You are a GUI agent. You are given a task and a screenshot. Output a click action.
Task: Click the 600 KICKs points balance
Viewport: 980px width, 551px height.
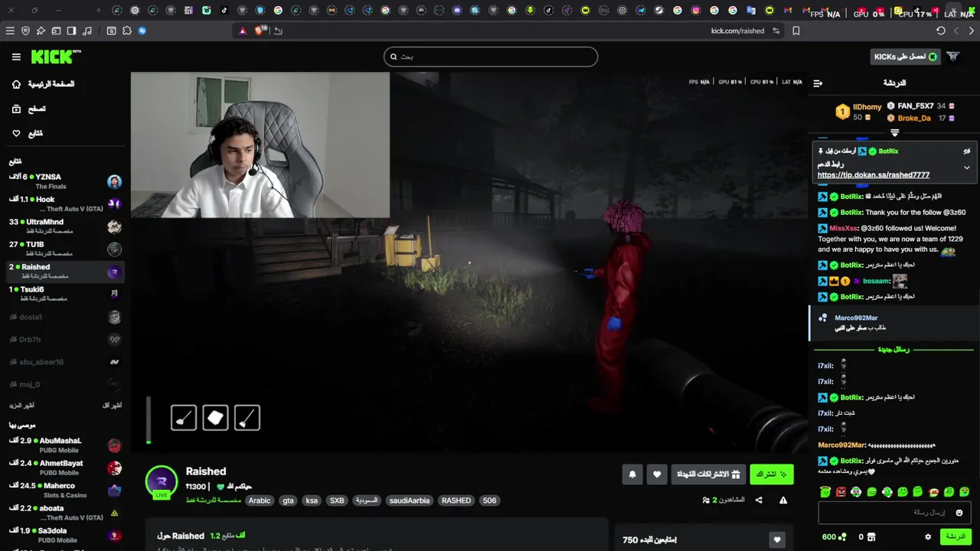pyautogui.click(x=834, y=537)
